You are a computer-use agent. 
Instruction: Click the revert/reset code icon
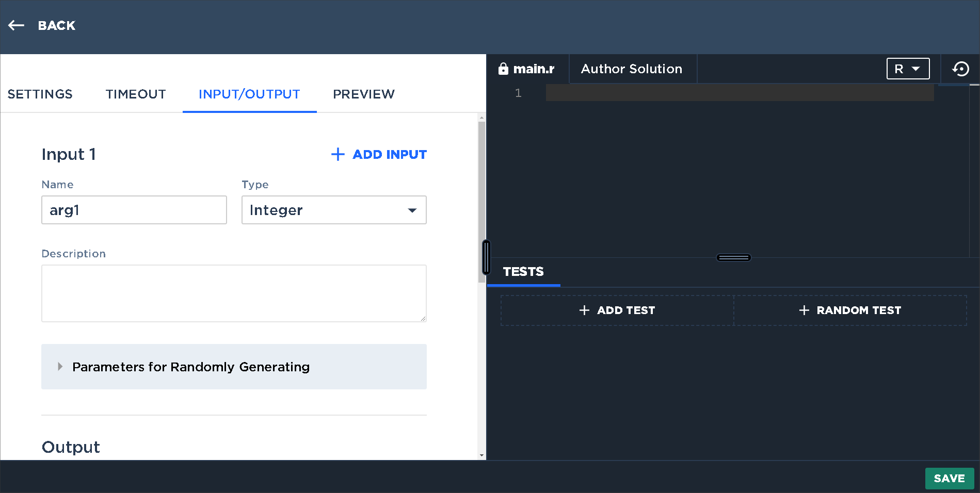(961, 69)
